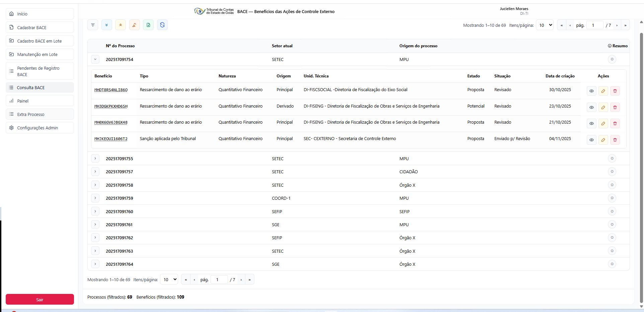The width and height of the screenshot is (644, 312).
Task: View benefit MH0X6GV6JBGX48 using eye icon
Action: (591, 124)
